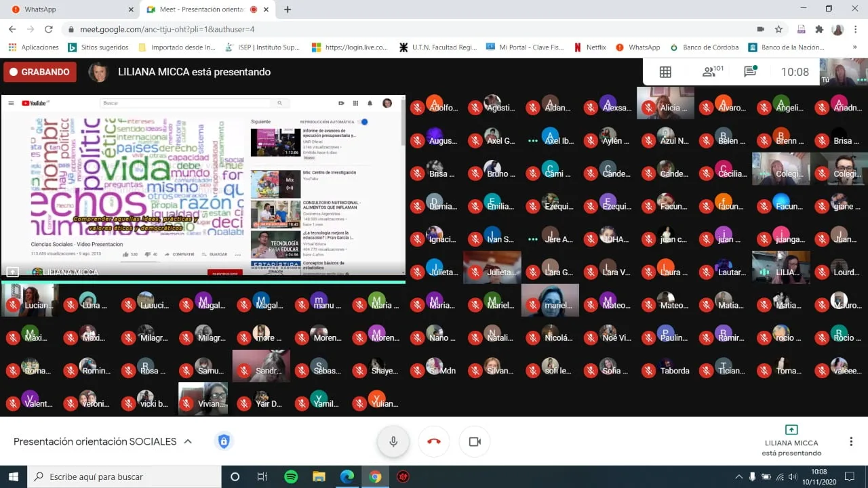Viewport: 868px width, 488px height.
Task: Select Alicia's video participant tile
Action: (x=665, y=103)
